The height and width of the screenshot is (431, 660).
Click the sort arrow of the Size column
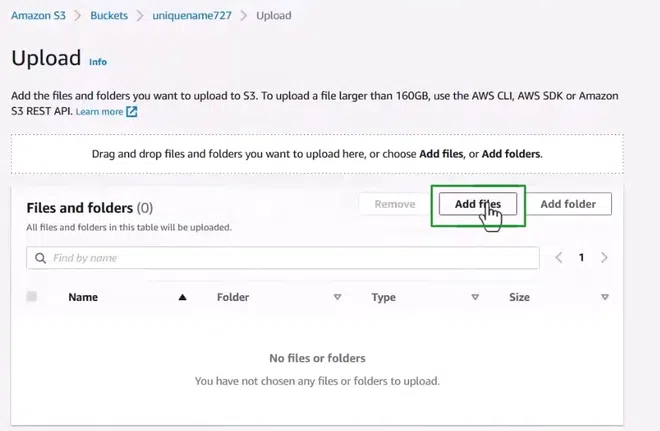coord(605,297)
